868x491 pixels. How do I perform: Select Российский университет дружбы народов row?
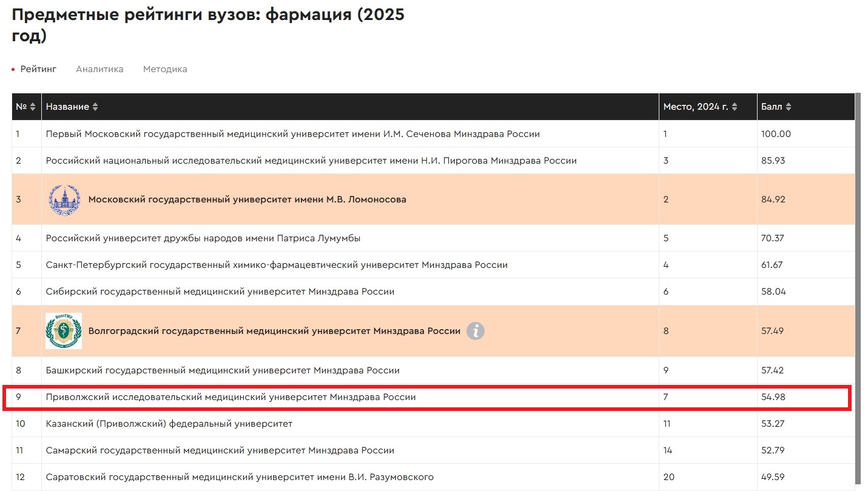(x=433, y=238)
